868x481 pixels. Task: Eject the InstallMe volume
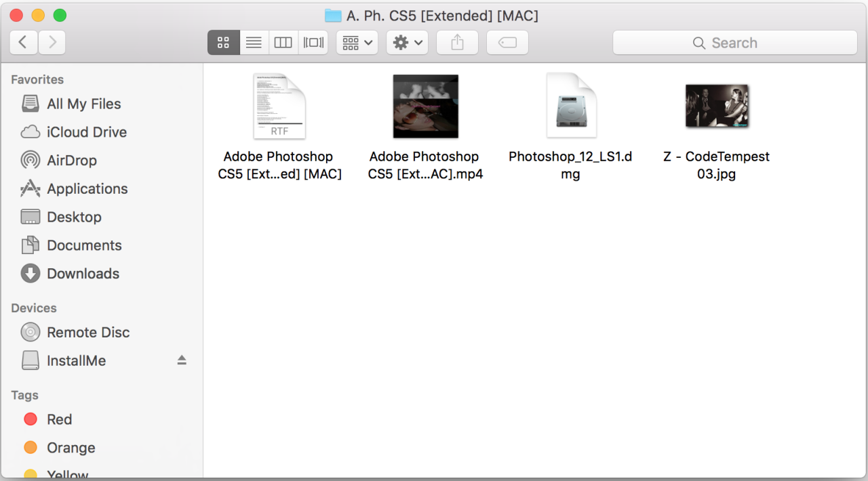(182, 360)
